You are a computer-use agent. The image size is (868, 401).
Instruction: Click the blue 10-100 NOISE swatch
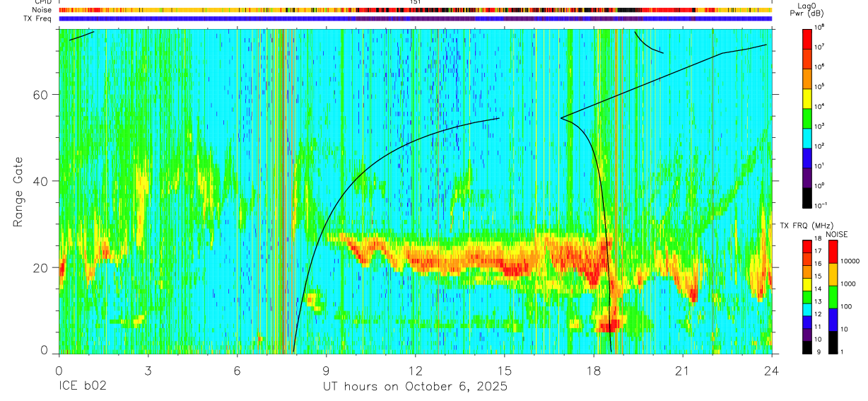832,319
